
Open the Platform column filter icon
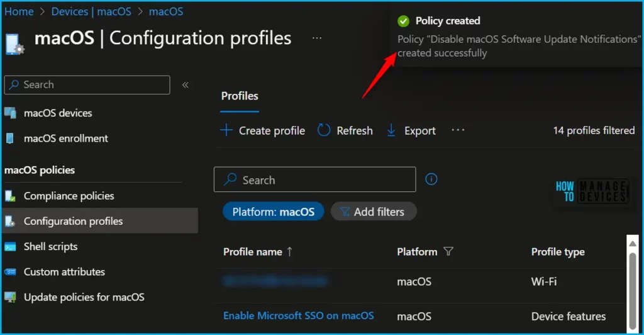448,251
